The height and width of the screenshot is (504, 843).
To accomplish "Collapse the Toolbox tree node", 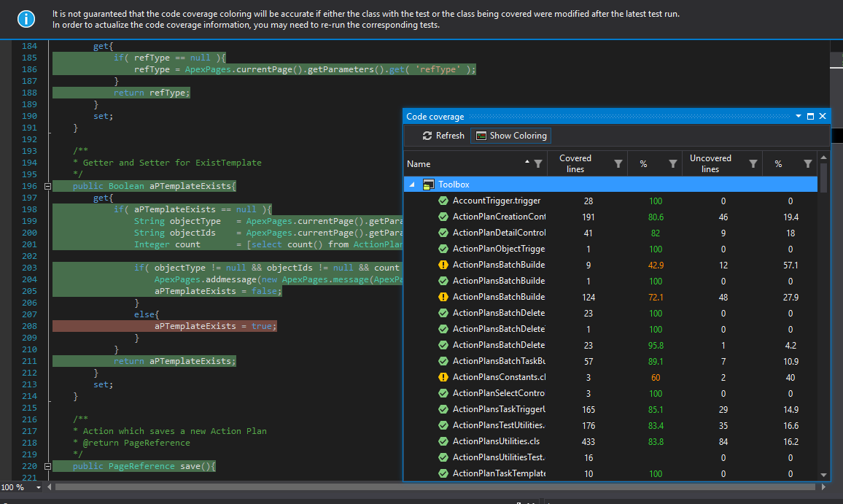I will pos(413,185).
